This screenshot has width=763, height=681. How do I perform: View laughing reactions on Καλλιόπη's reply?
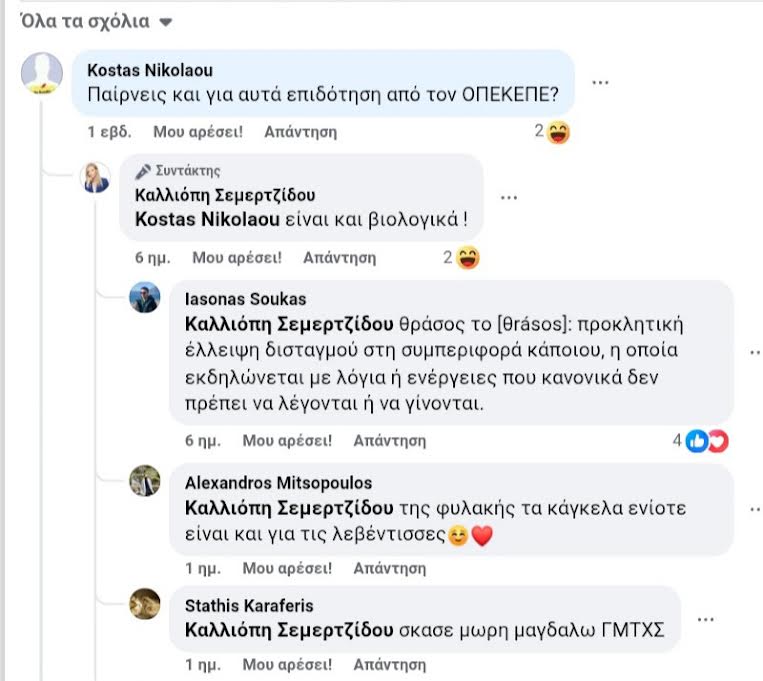pyautogui.click(x=462, y=258)
